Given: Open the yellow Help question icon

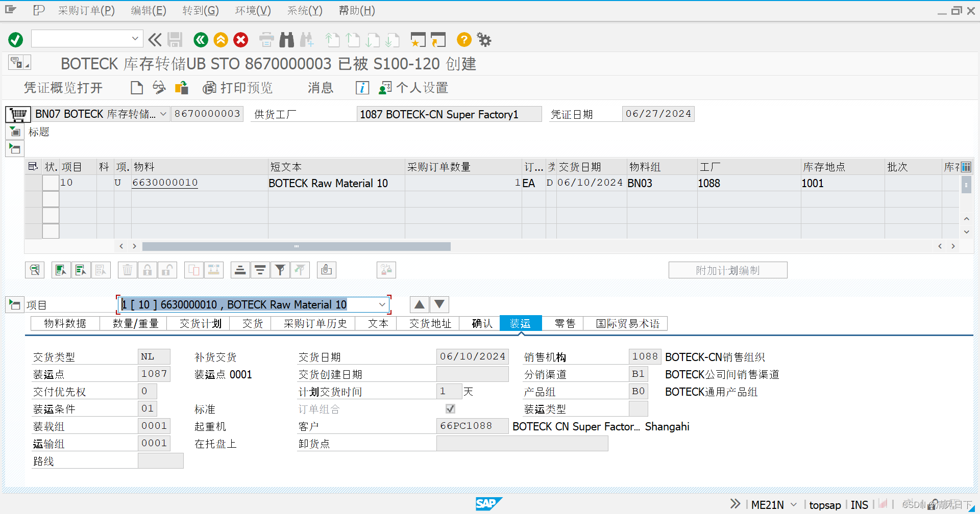Looking at the screenshot, I should click(x=464, y=39).
